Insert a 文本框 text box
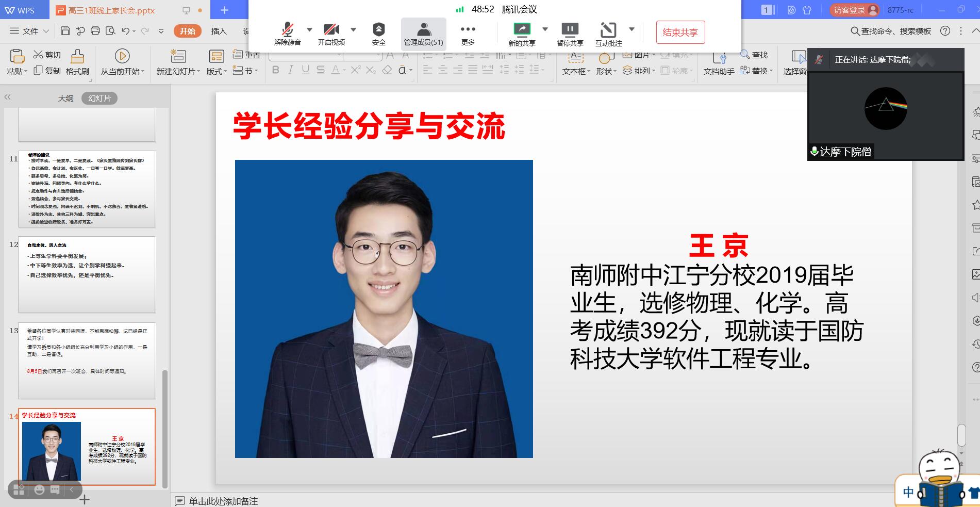Viewport: 980px width, 507px height. click(x=575, y=57)
